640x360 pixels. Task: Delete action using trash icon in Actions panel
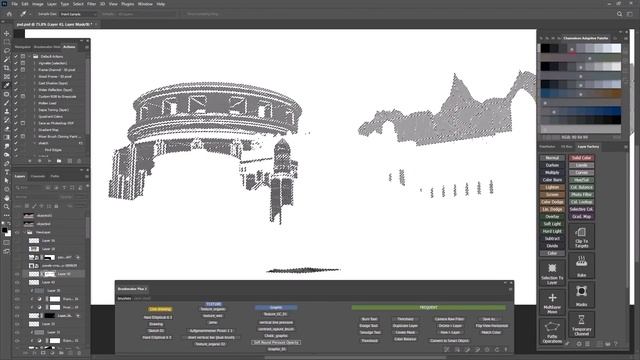pyautogui.click(x=79, y=161)
